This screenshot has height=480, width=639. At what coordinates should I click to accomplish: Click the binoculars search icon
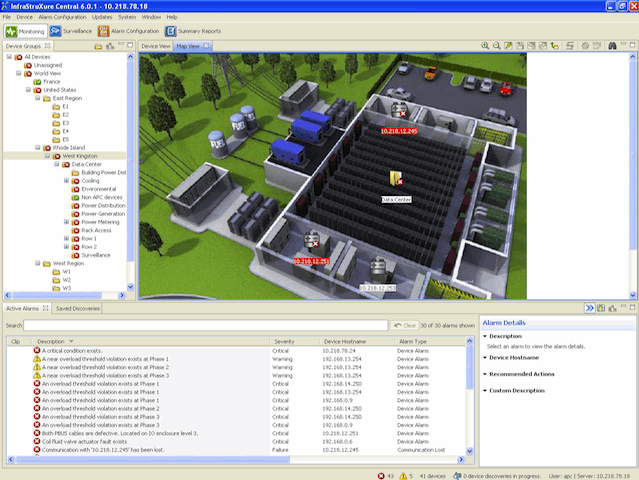(x=612, y=46)
